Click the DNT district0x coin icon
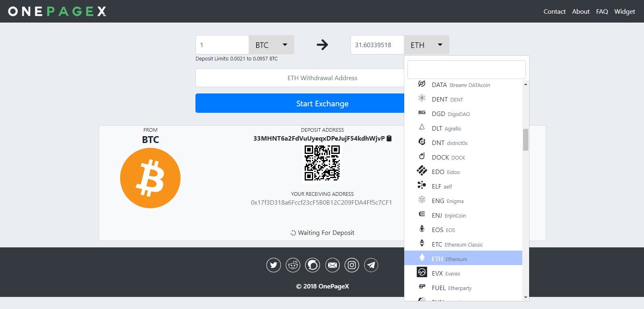The height and width of the screenshot is (309, 644). [422, 142]
